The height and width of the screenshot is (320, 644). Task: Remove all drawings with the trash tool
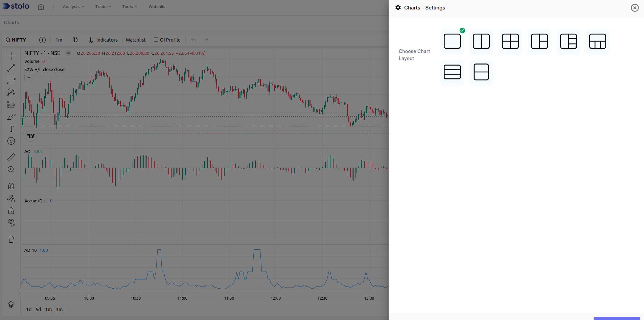click(x=11, y=239)
